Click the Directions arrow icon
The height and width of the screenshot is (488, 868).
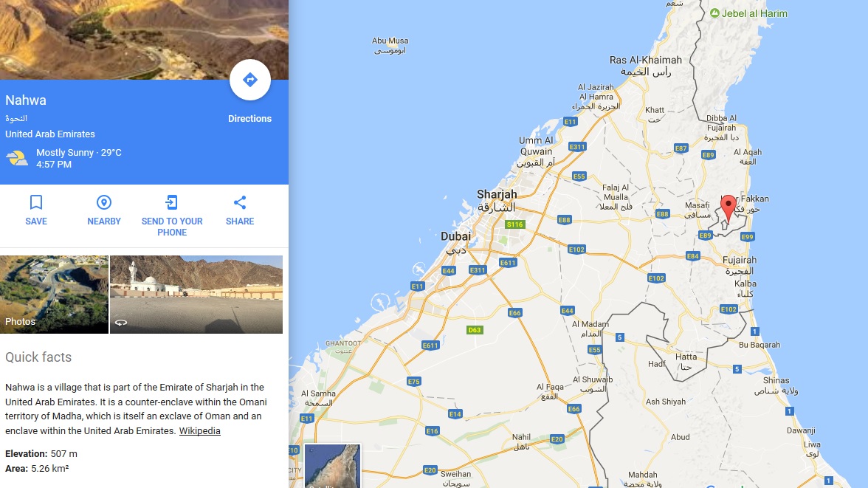tap(250, 80)
